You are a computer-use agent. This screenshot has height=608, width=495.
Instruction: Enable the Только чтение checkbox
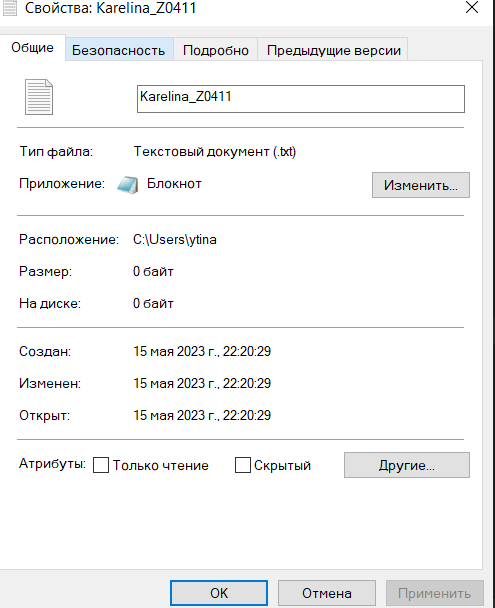point(101,465)
